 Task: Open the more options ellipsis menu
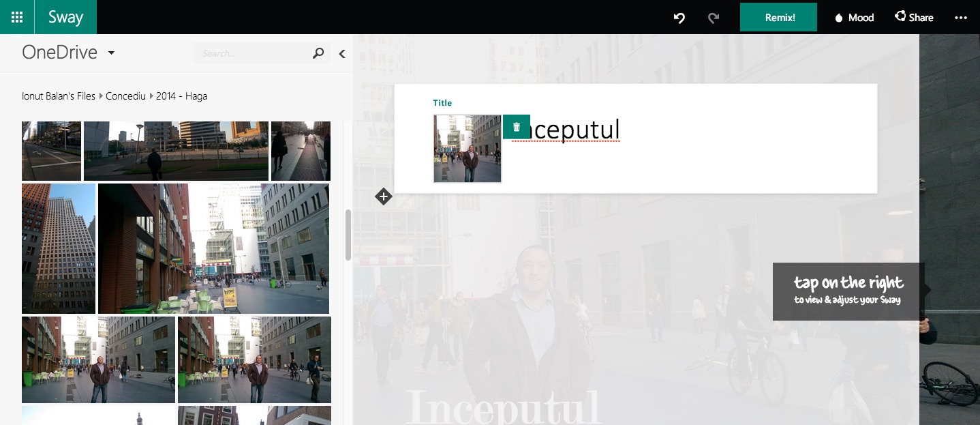(x=961, y=18)
